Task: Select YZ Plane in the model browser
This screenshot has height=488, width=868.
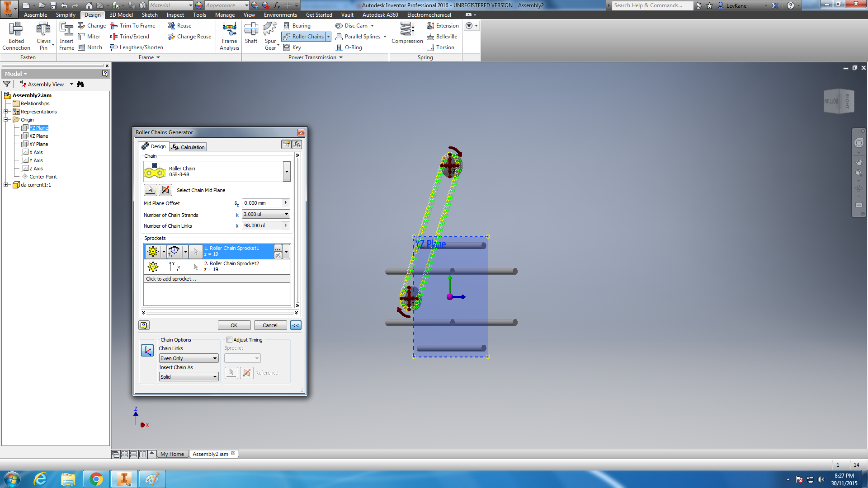Action: pyautogui.click(x=38, y=127)
